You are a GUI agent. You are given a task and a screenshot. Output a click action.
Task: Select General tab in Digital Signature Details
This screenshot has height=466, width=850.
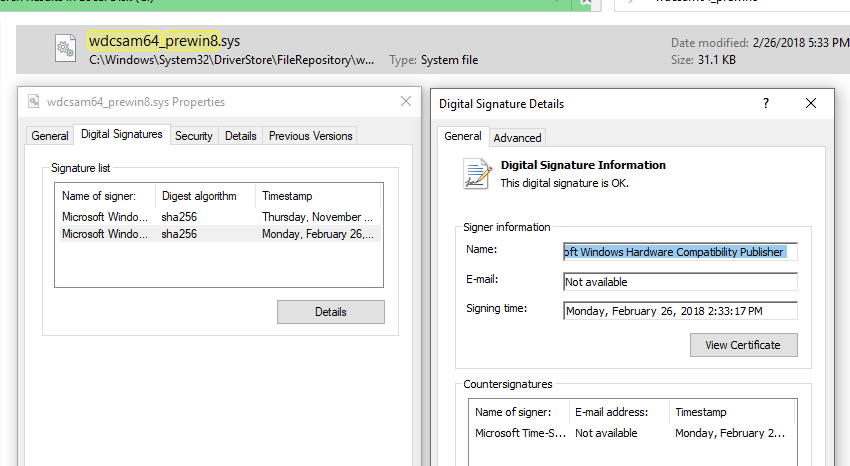[x=463, y=136]
